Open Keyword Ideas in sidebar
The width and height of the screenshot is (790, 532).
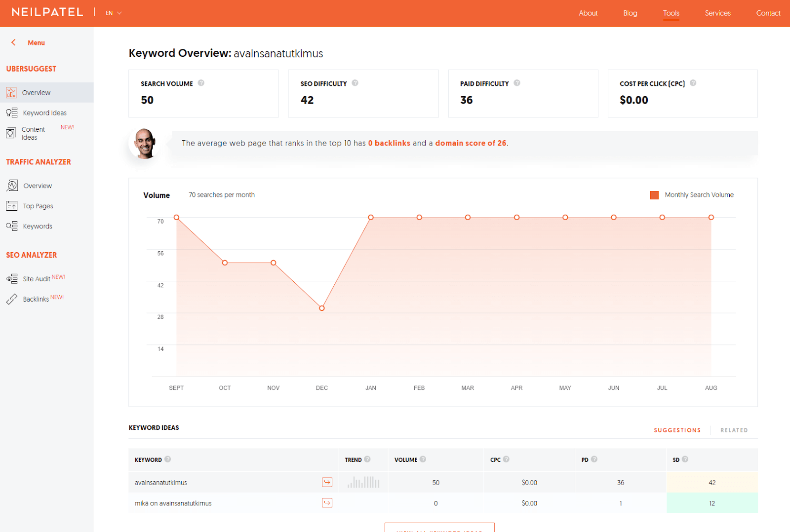[x=44, y=113]
